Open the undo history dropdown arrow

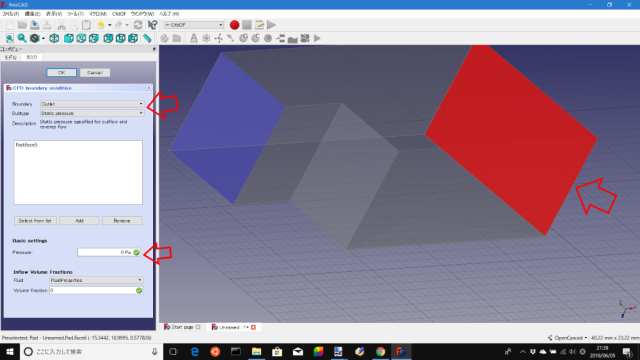[x=109, y=25]
